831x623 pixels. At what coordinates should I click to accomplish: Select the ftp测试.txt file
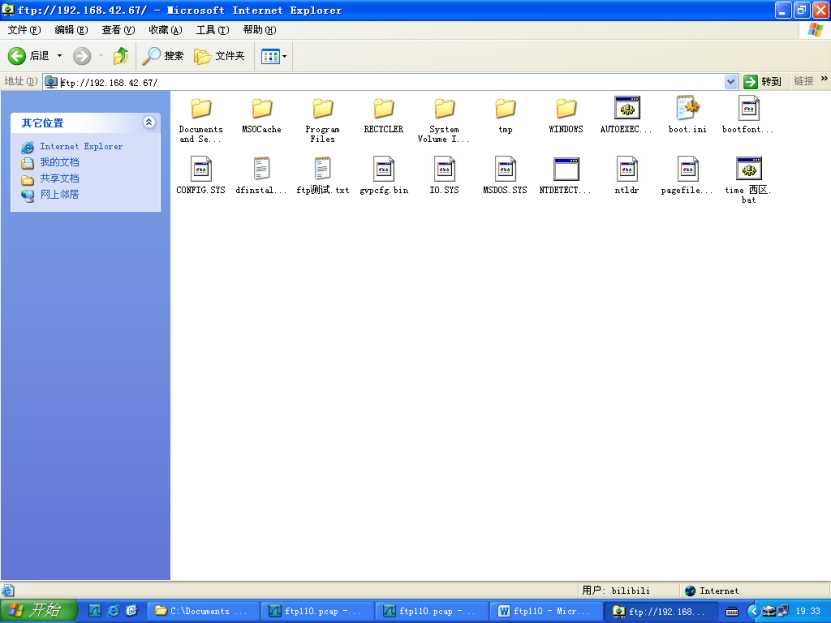(x=322, y=176)
